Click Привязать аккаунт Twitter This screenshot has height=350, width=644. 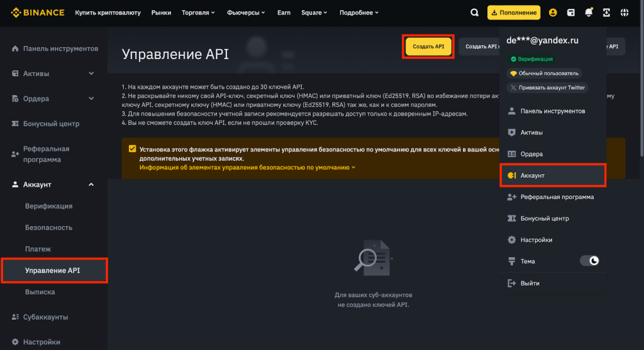click(548, 88)
